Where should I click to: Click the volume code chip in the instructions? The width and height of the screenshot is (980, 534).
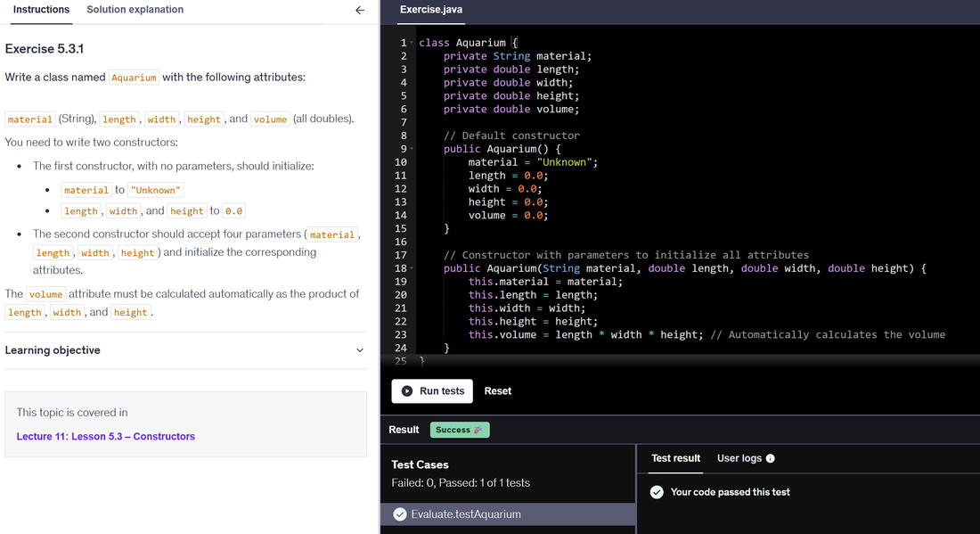[x=271, y=119]
